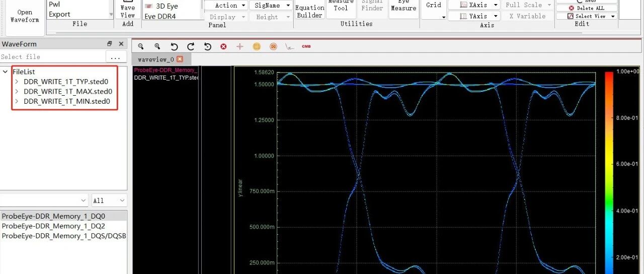Select Export in the File list
Viewport: 644px width, 274px height.
pyautogui.click(x=59, y=14)
